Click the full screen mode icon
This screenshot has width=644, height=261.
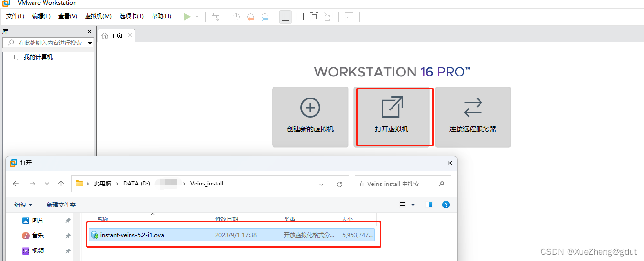(314, 17)
